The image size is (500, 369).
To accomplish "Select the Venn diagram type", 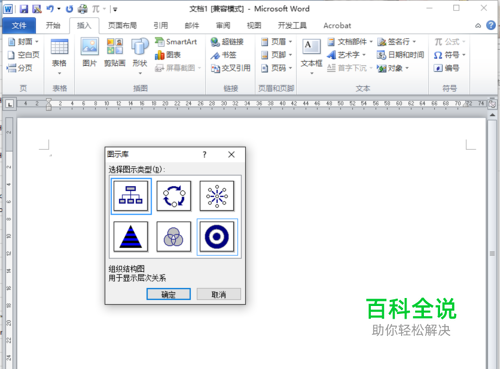I will tap(174, 237).
